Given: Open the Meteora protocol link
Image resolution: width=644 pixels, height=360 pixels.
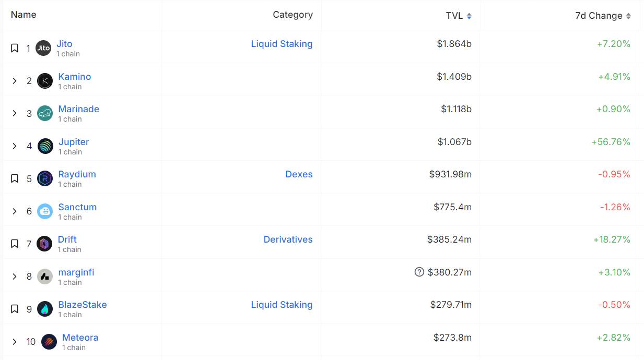Looking at the screenshot, I should (x=80, y=338).
